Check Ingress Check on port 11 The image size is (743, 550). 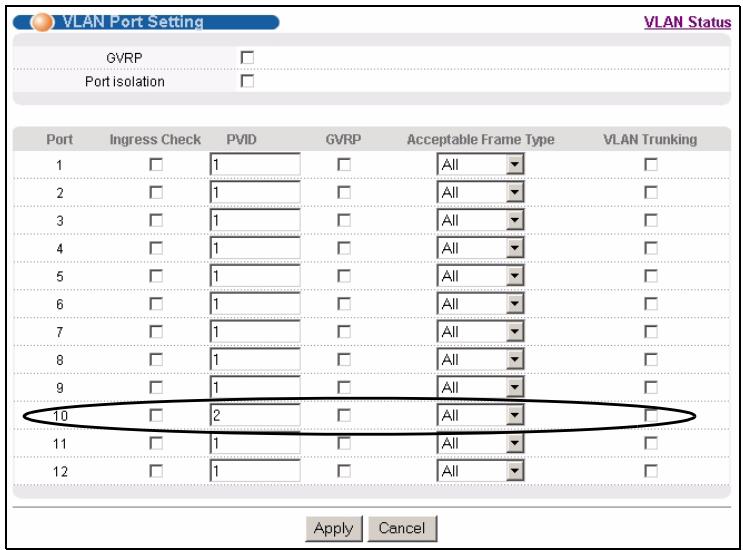[x=156, y=443]
